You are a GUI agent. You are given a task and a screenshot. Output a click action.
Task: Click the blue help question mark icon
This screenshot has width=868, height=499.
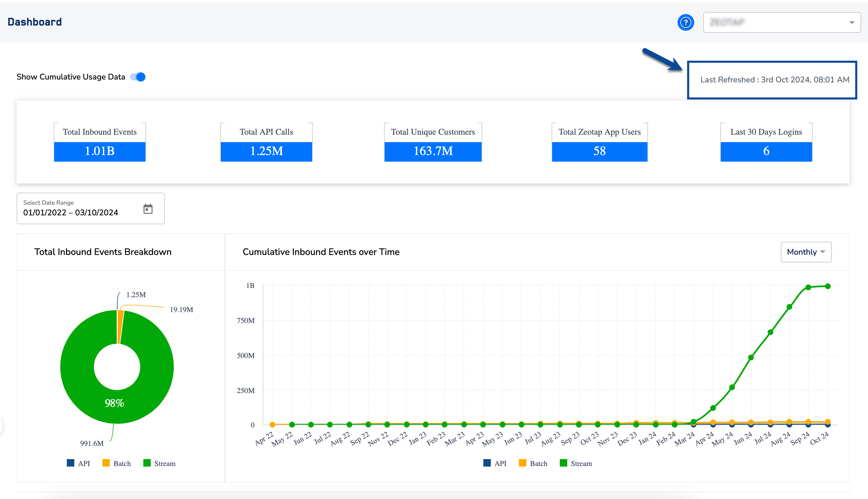coord(686,23)
